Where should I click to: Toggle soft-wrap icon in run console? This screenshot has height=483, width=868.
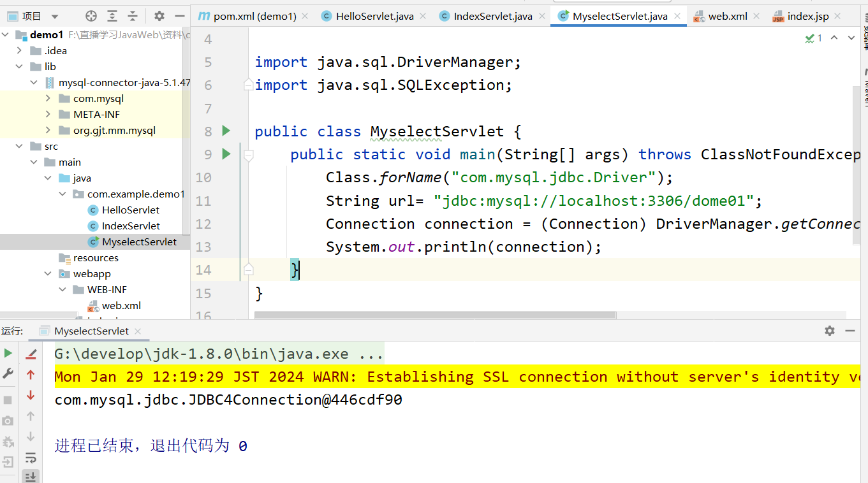(30, 458)
